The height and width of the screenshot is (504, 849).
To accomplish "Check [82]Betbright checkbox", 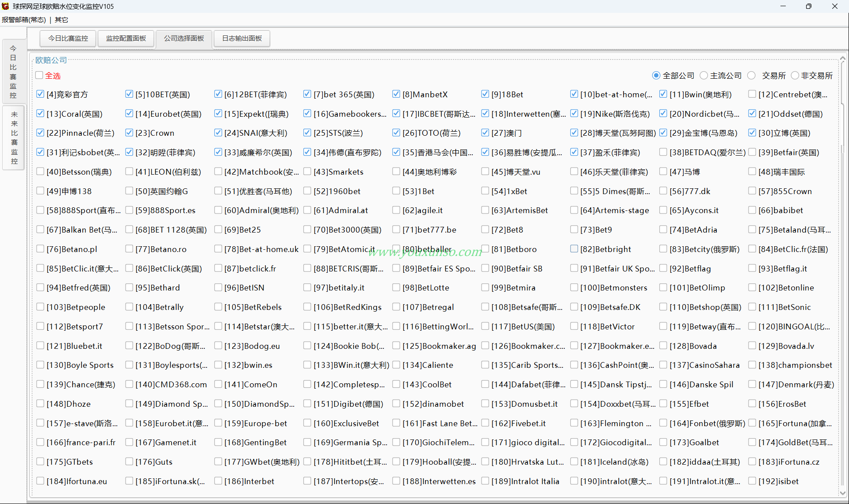I will [574, 249].
